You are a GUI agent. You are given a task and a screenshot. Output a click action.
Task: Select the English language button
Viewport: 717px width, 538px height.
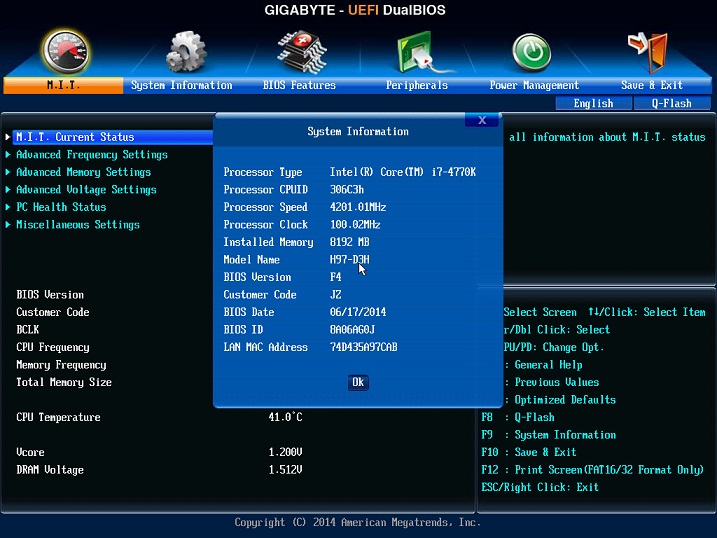(594, 103)
